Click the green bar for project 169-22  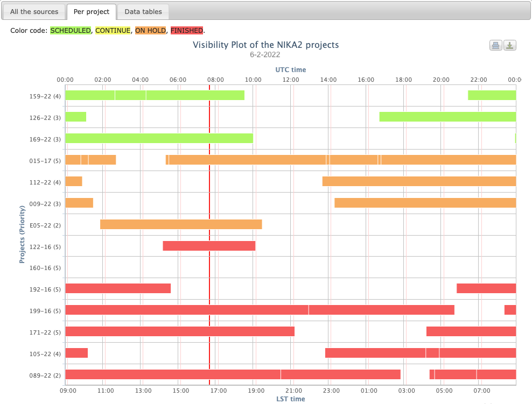(159, 138)
